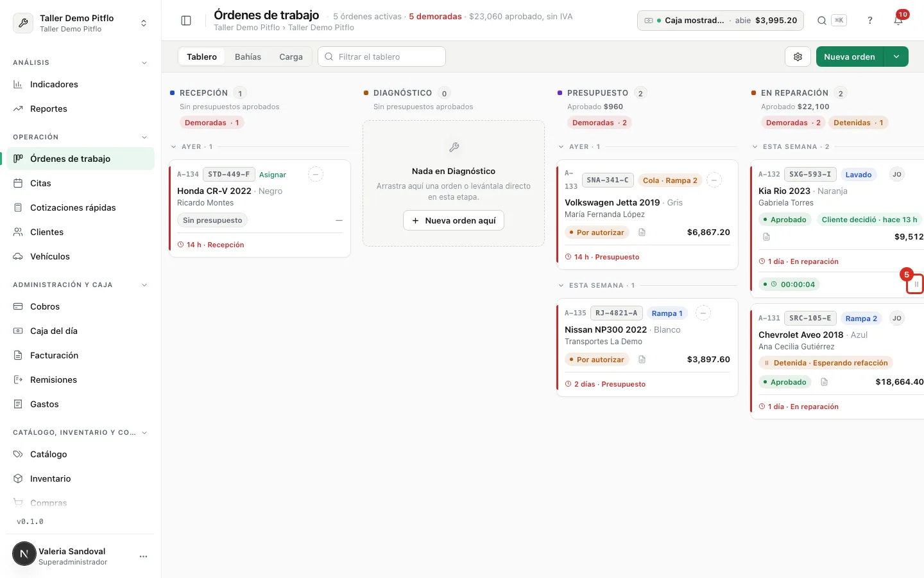Click the Citas calendar icon
Viewport: 924px width, 578px height.
click(x=18, y=183)
